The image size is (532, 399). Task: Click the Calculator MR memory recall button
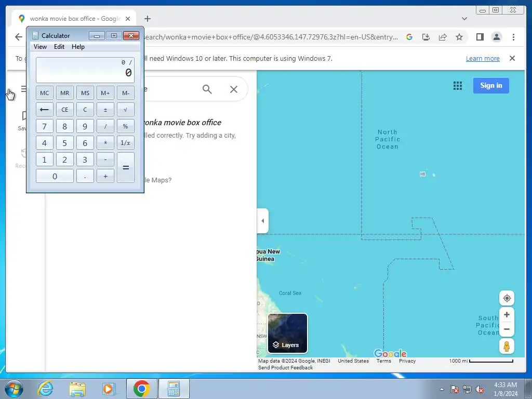coord(65,93)
